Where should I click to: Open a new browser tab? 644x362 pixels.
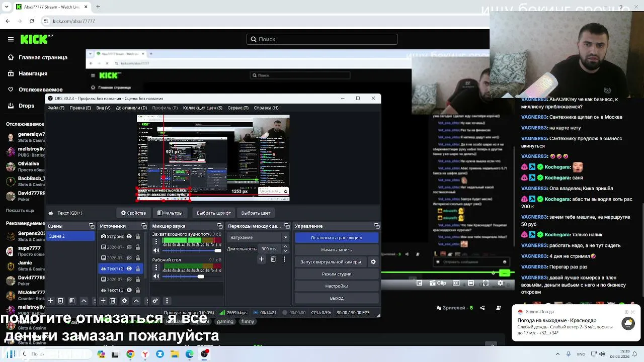[98, 7]
